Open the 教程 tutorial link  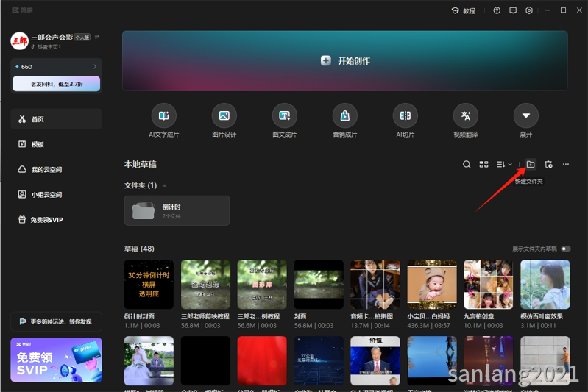[x=463, y=11]
